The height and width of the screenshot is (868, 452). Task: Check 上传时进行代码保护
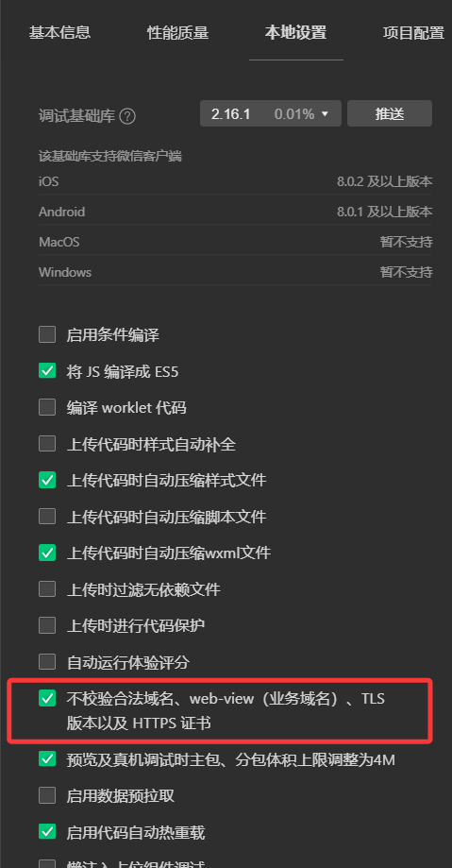(x=47, y=625)
